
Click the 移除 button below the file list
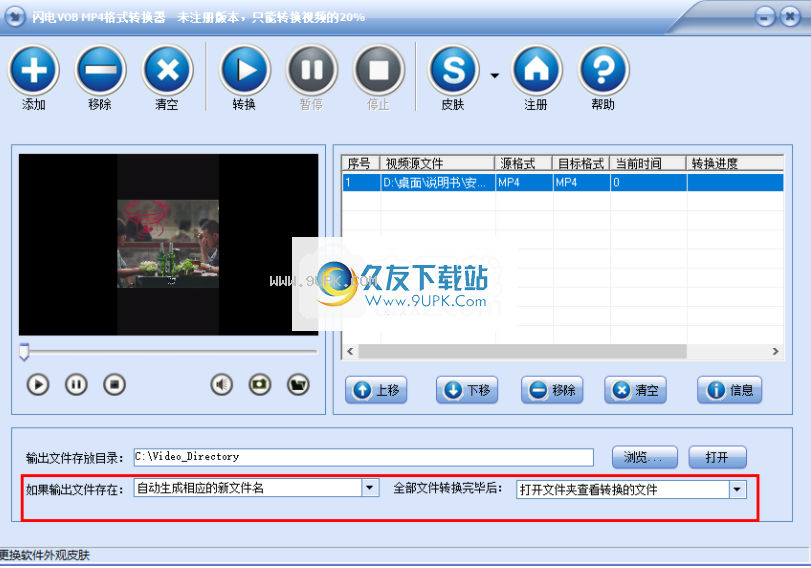[x=552, y=390]
